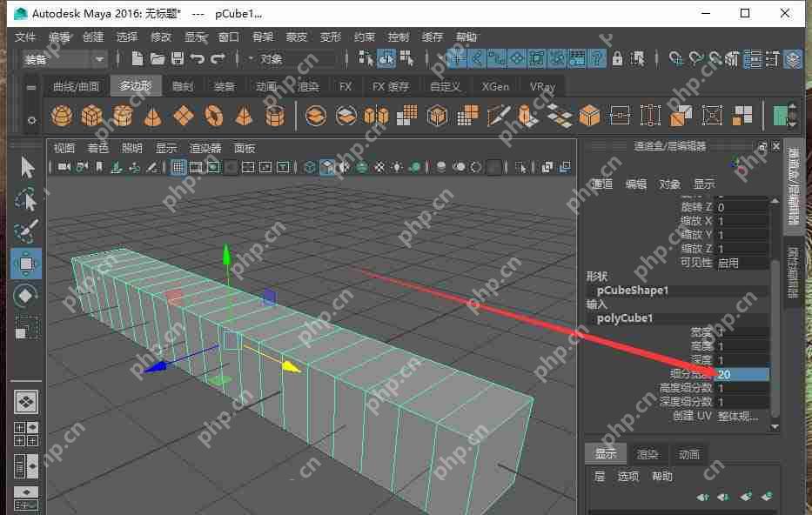Image resolution: width=812 pixels, height=515 pixels.
Task: Create a polygon plane from shelf
Action: point(184,116)
